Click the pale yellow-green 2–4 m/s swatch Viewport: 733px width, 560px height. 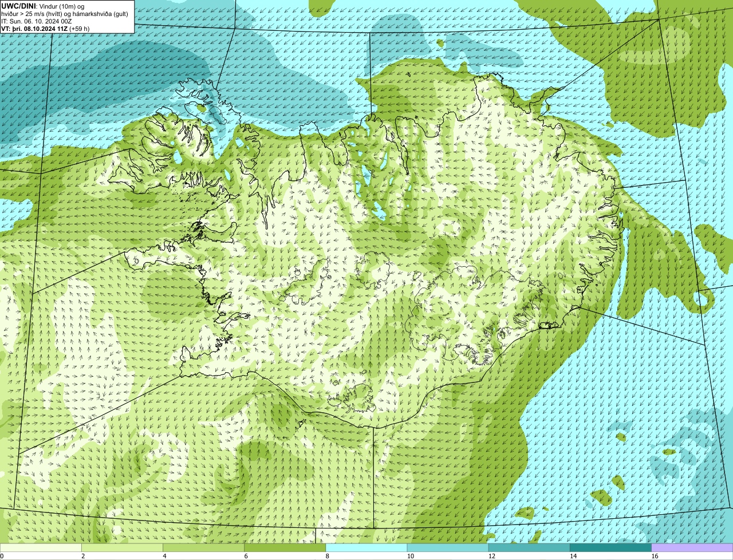[122, 548]
